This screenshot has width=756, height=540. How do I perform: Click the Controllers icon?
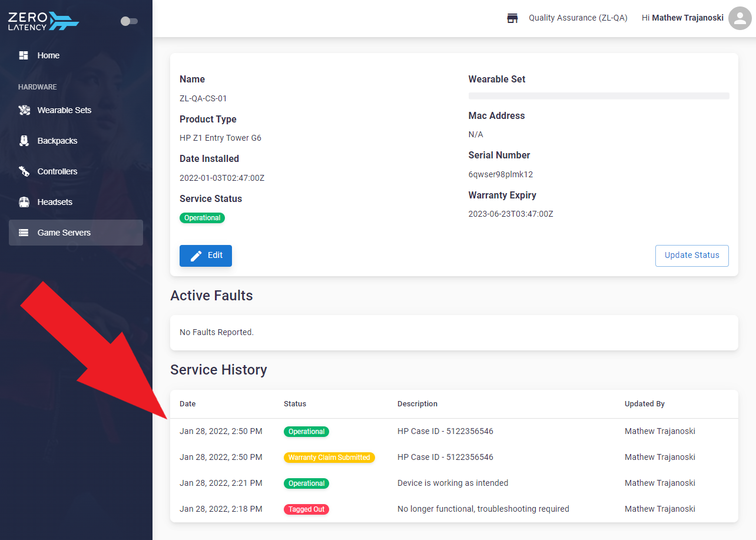(24, 171)
